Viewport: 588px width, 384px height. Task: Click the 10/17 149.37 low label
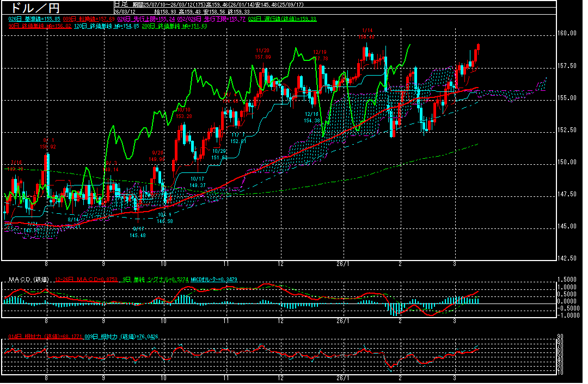click(x=198, y=182)
